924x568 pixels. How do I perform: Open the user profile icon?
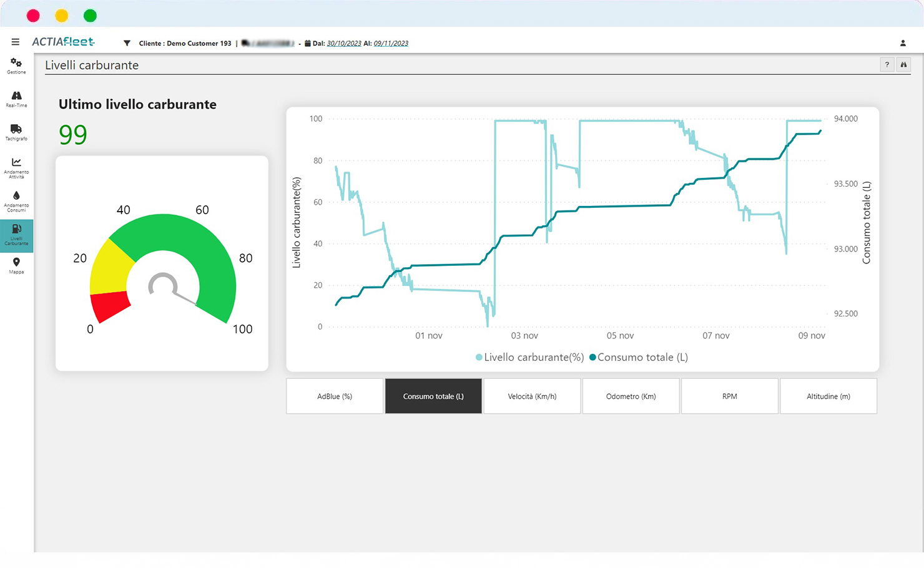coord(903,43)
